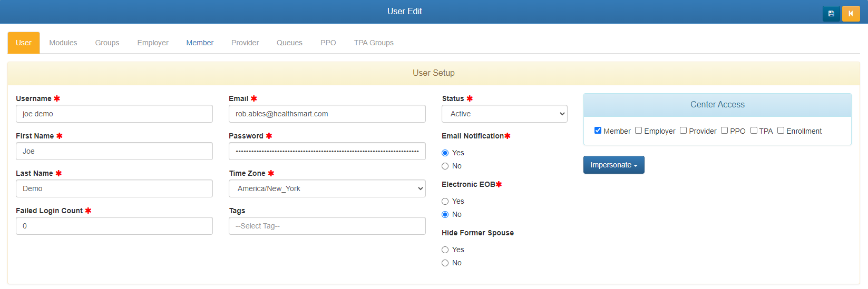Screen dimensions: 868x289
Task: Enable the TPA center access checkbox
Action: (x=754, y=131)
